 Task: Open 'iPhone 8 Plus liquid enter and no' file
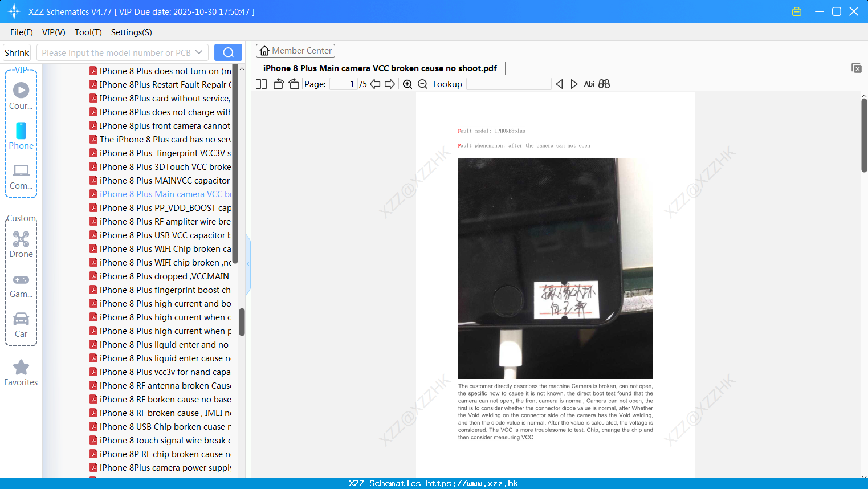[161, 345]
